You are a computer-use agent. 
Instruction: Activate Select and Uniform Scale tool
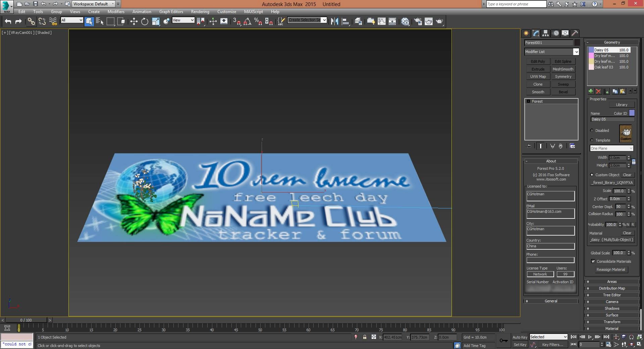156,21
